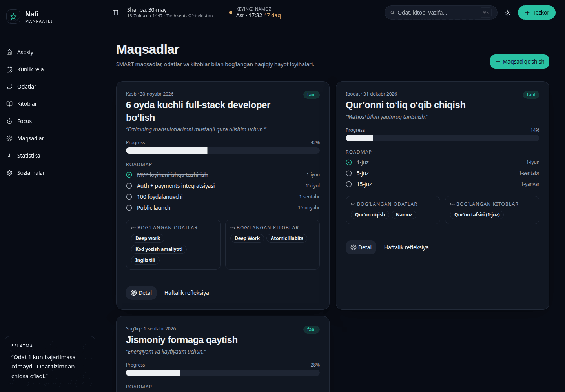The width and height of the screenshot is (565, 392).
Task: Click the Kod yozish amaliyoti chip
Action: tap(159, 249)
